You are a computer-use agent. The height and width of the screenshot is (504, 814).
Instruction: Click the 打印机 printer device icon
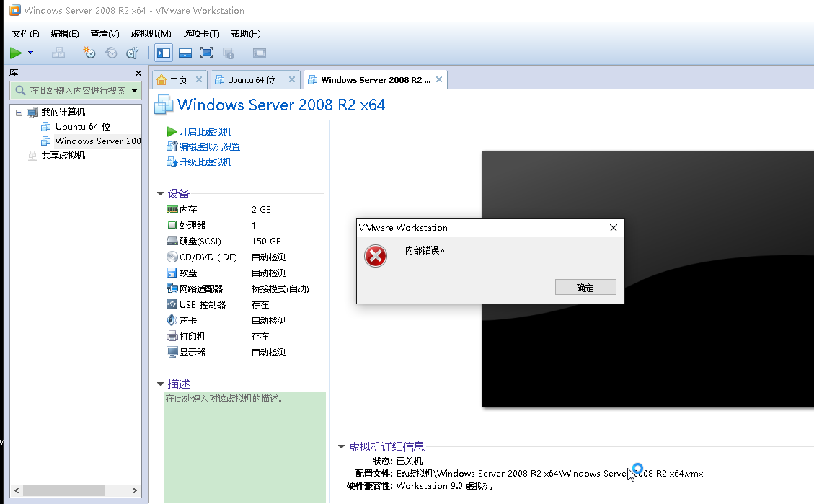point(172,336)
